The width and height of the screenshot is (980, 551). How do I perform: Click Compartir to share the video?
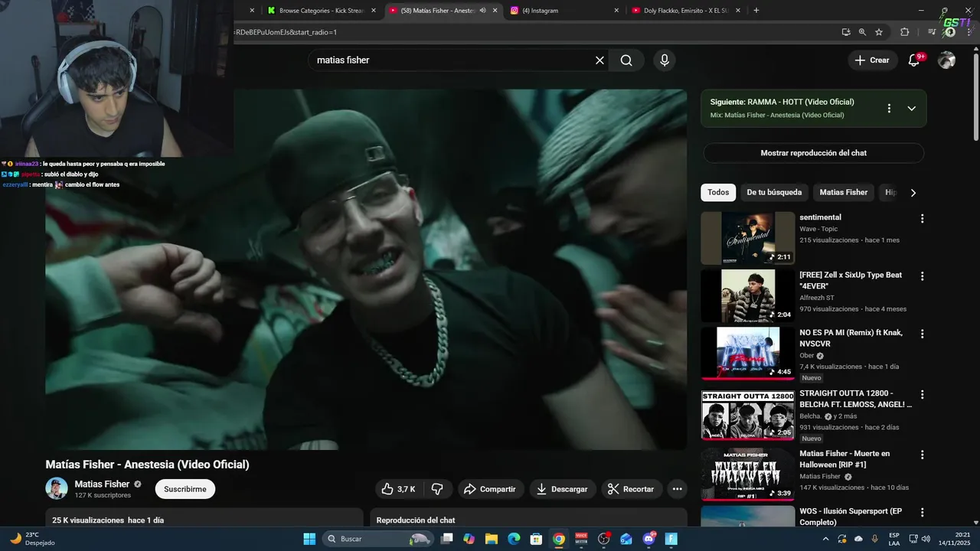pos(491,489)
